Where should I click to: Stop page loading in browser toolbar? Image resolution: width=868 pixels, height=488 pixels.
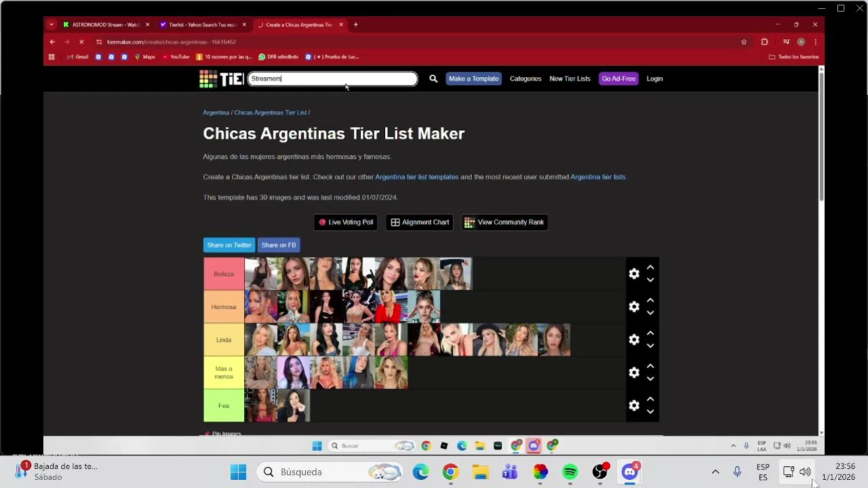(x=81, y=42)
